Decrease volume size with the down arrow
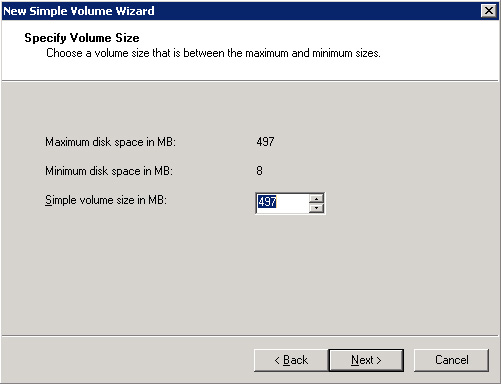Viewport: 501px width, 384px height. point(316,208)
